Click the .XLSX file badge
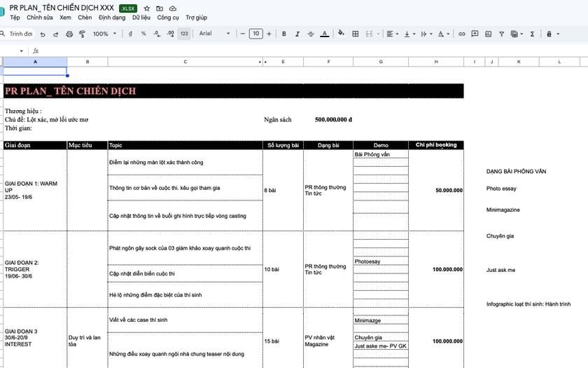The height and width of the screenshot is (368, 588). tap(128, 8)
